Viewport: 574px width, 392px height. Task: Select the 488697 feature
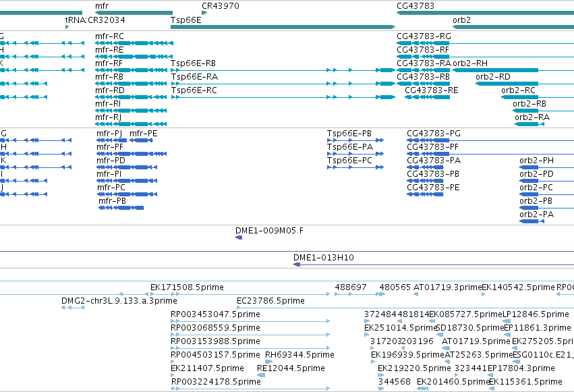[x=357, y=294]
